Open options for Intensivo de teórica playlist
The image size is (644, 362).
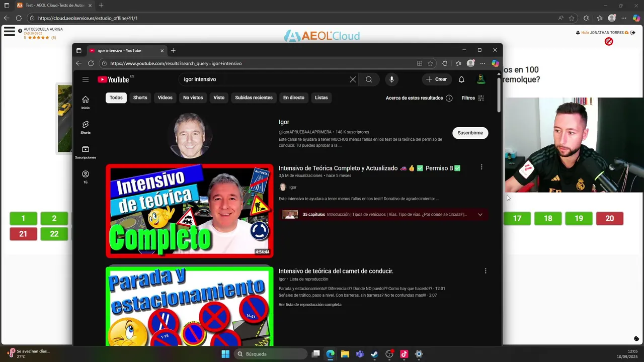(486, 271)
